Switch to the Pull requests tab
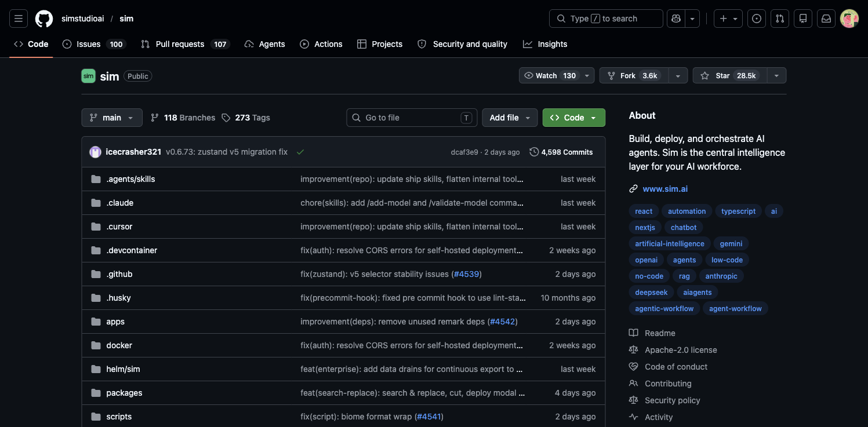Image resolution: width=868 pixels, height=427 pixels. pos(185,44)
